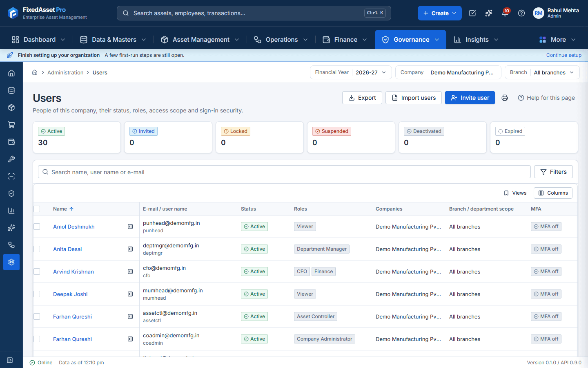Select the checkbox for Arvind Krishnan
The width and height of the screenshot is (588, 368).
pos(37,272)
